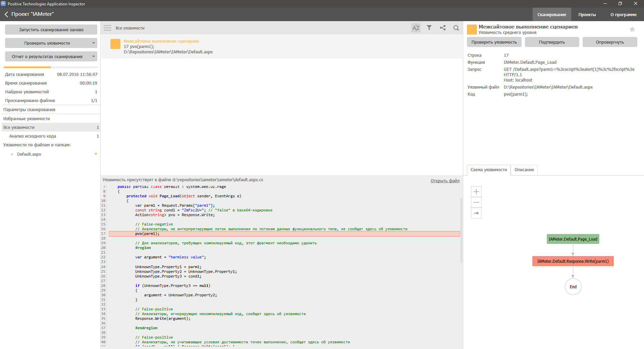Restore down the Application Inspector window
The image size is (644, 349).
point(620,4)
